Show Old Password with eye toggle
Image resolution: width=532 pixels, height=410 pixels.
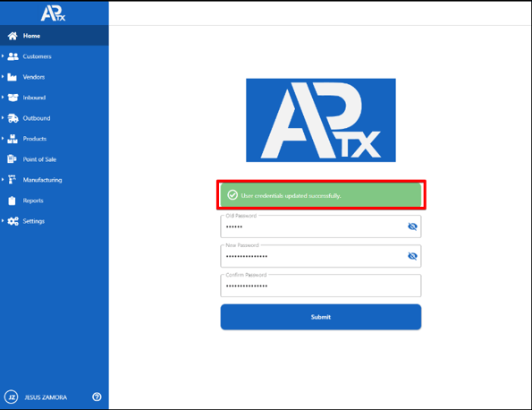coord(412,226)
